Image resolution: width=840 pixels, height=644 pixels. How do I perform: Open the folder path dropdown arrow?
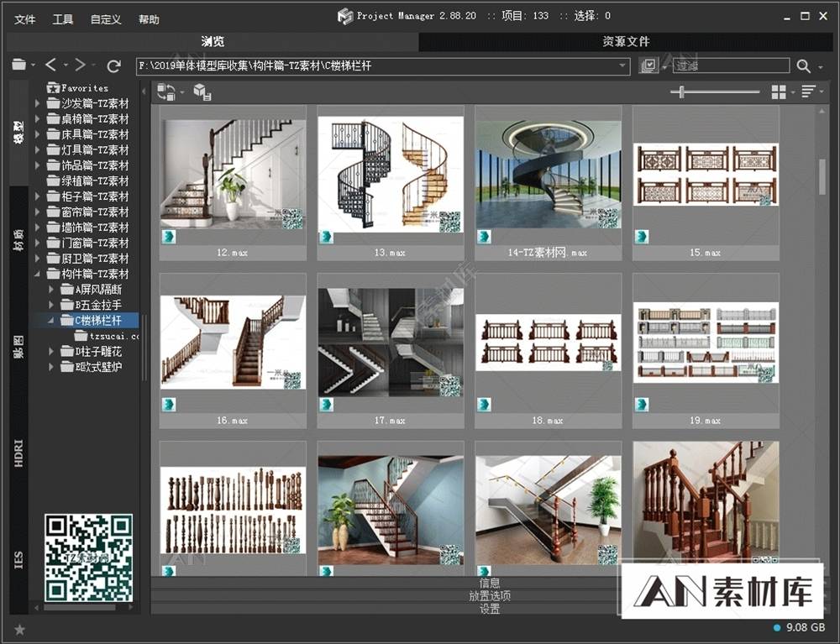622,65
